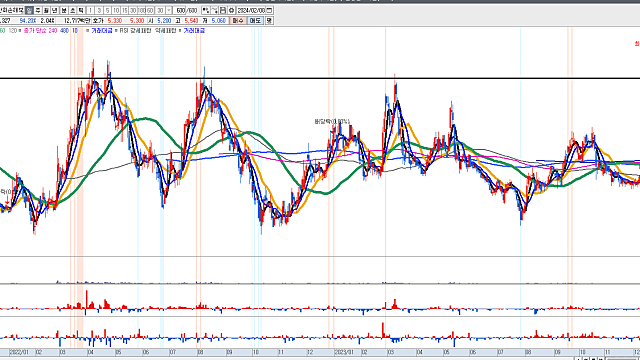Switch to monthly (월) chart period
The height and width of the screenshot is (360, 640).
click(x=46, y=11)
